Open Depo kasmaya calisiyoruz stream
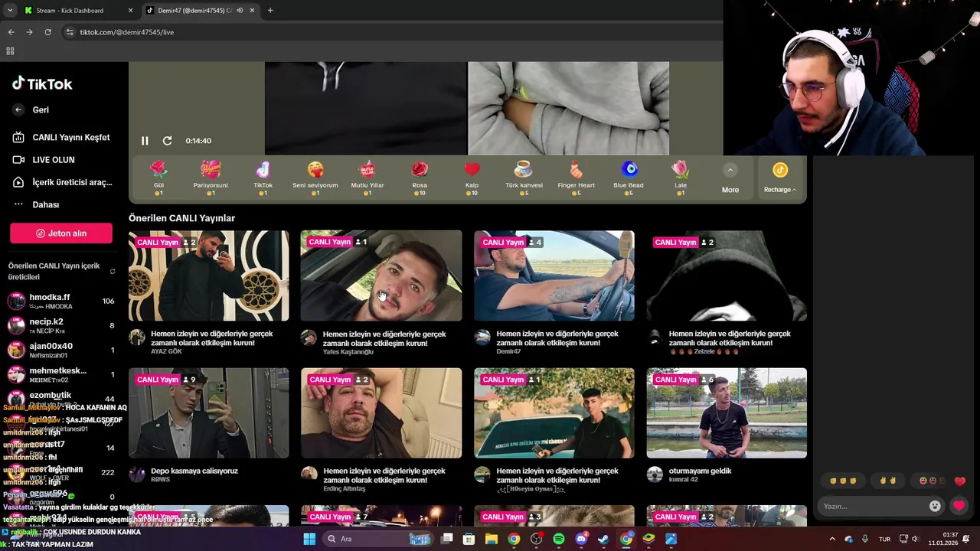The height and width of the screenshot is (551, 980). tap(208, 413)
